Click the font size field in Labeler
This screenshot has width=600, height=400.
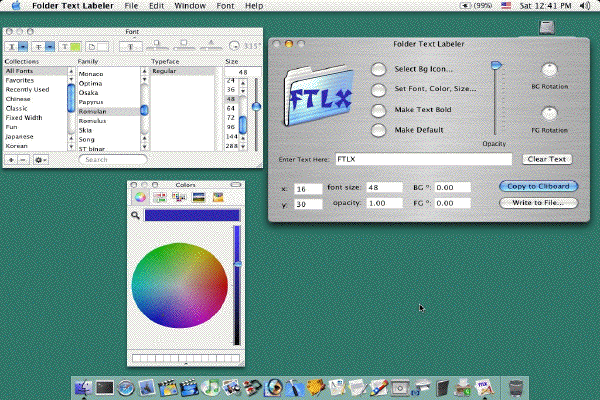(384, 188)
